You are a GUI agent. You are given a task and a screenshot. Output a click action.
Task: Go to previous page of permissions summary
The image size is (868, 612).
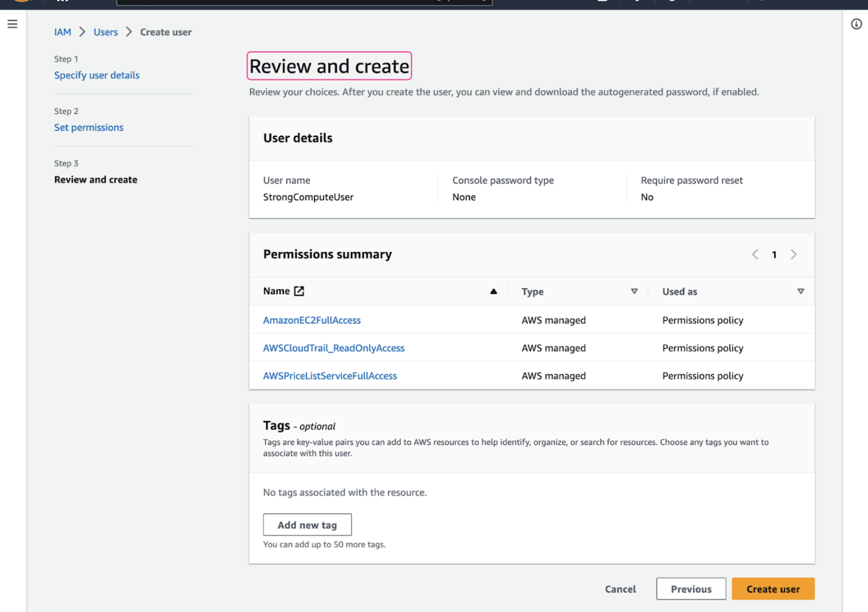(755, 254)
